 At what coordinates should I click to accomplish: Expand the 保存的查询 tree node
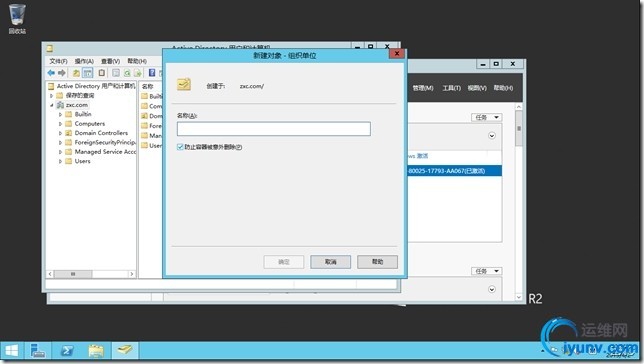[x=52, y=95]
